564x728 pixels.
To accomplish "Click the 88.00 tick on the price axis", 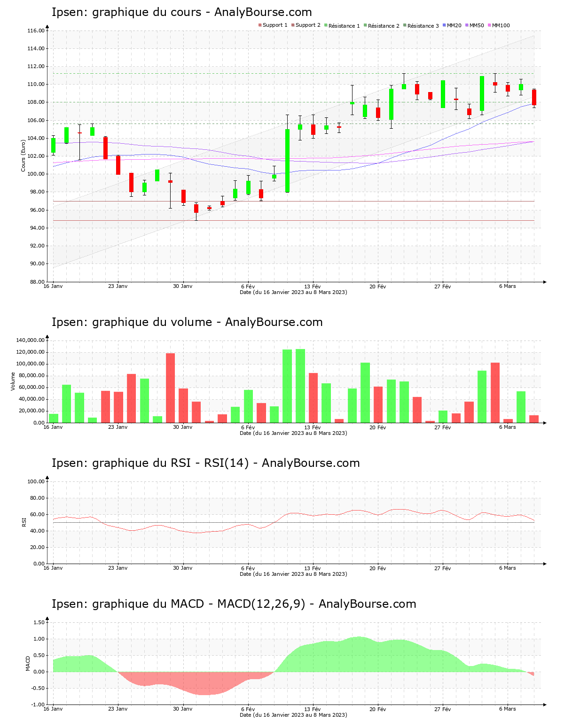I will [37, 282].
